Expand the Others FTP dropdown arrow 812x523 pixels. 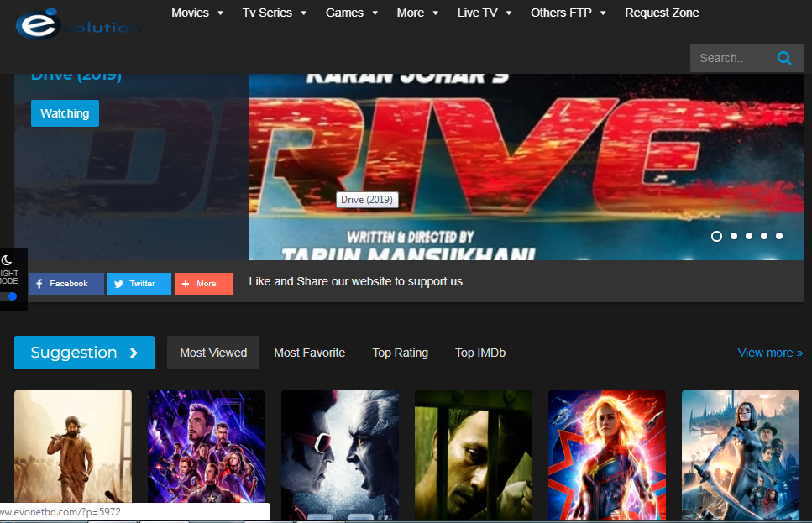(x=603, y=13)
